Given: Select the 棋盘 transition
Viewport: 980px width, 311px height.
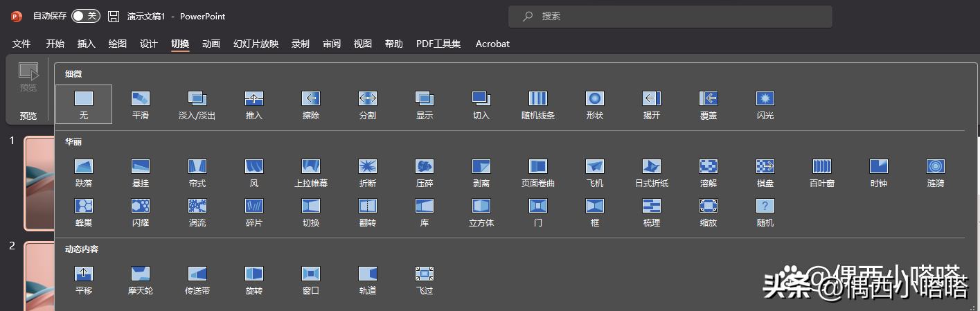Looking at the screenshot, I should tap(765, 173).
